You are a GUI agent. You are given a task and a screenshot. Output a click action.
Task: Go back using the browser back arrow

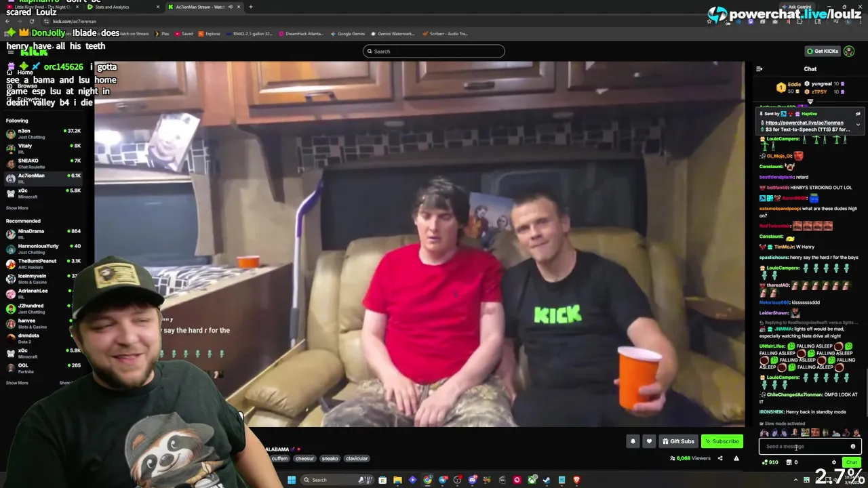point(7,21)
